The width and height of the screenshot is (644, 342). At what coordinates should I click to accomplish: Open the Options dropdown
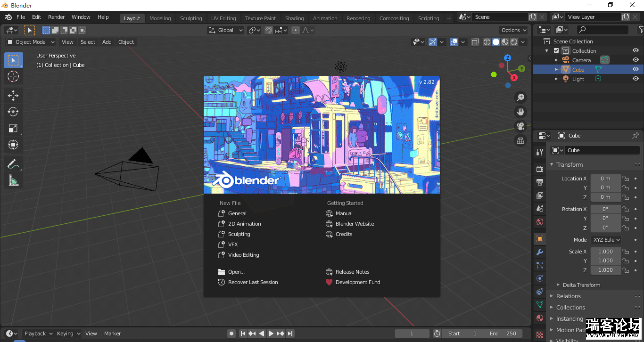514,30
